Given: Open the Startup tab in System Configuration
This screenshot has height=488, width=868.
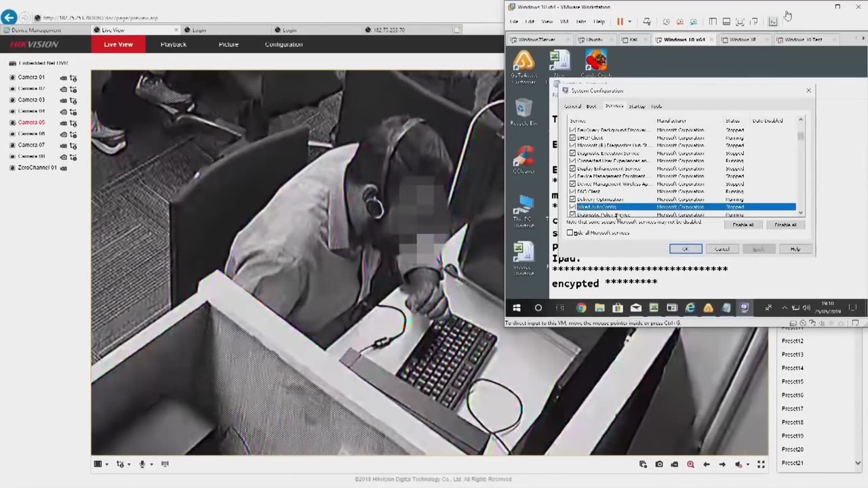Looking at the screenshot, I should [x=637, y=106].
